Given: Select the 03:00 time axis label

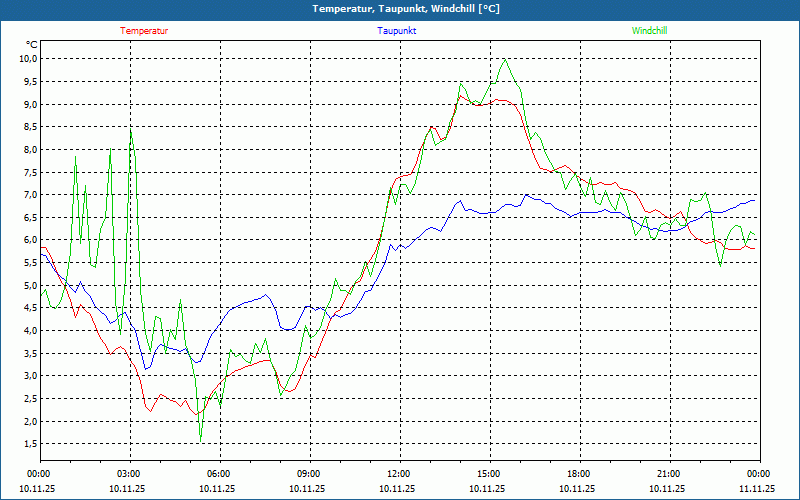Looking at the screenshot, I should [128, 474].
